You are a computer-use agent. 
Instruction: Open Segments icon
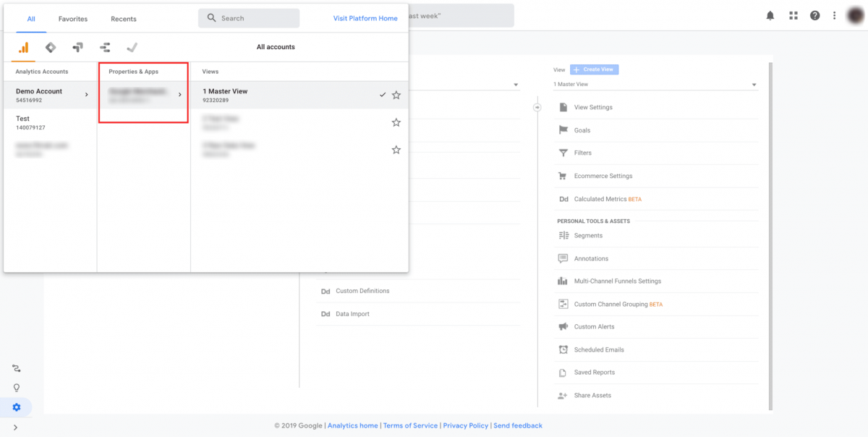(563, 235)
